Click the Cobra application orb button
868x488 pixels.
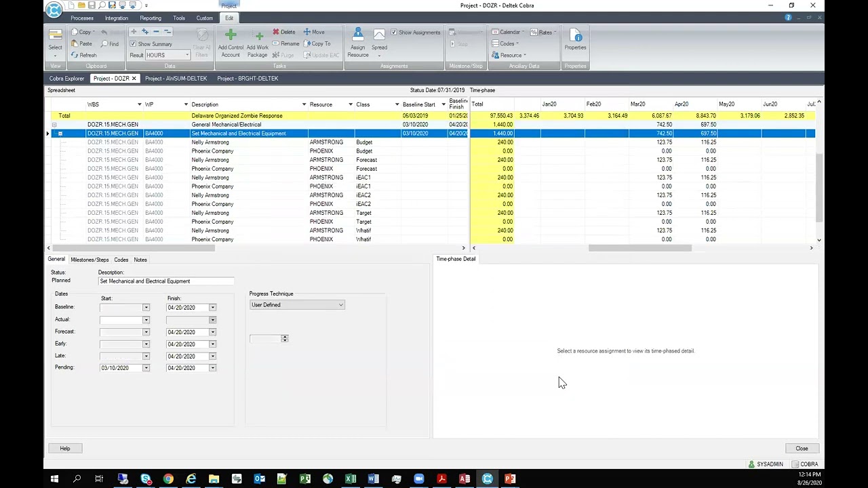click(54, 9)
